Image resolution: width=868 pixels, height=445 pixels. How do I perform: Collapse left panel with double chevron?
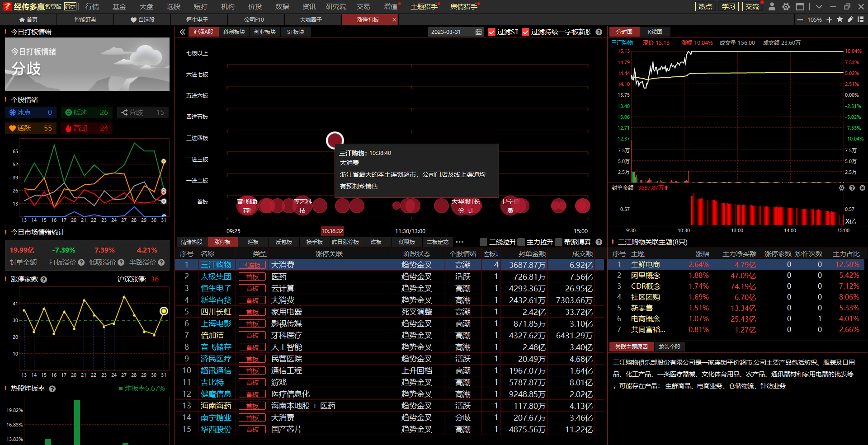pos(182,32)
